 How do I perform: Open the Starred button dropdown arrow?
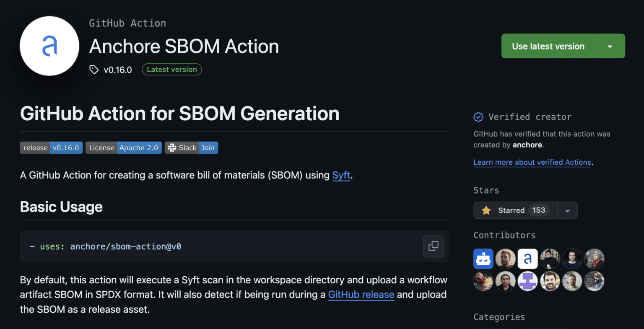click(568, 210)
